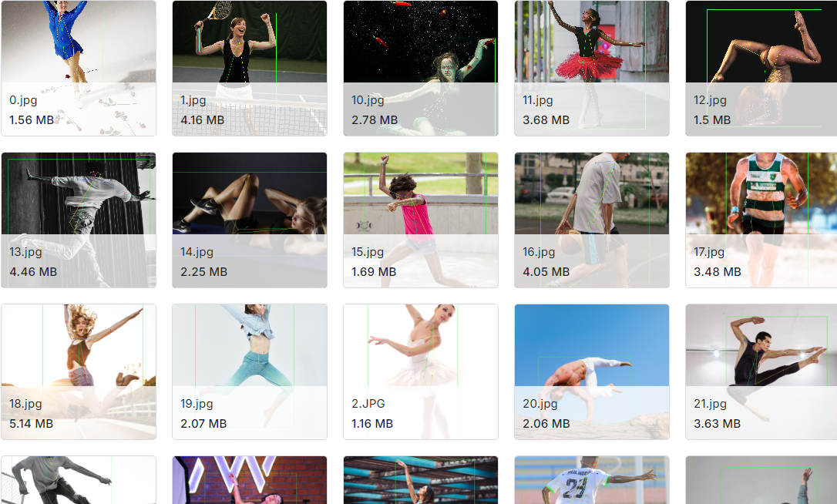Select the 1.jpg tennis player image

tap(249, 68)
